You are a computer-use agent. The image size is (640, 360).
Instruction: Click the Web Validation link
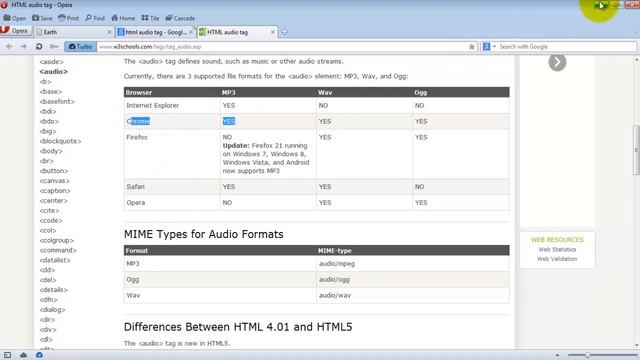pos(557,259)
